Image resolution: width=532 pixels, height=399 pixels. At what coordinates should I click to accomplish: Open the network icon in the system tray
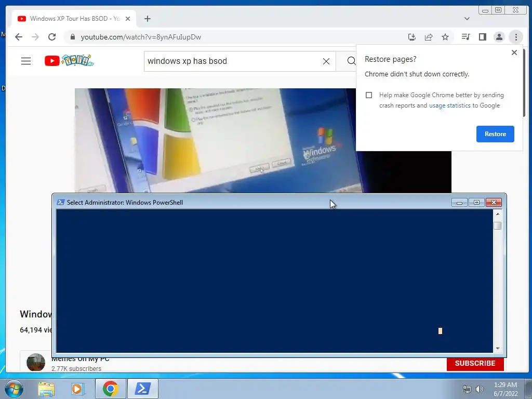467,389
